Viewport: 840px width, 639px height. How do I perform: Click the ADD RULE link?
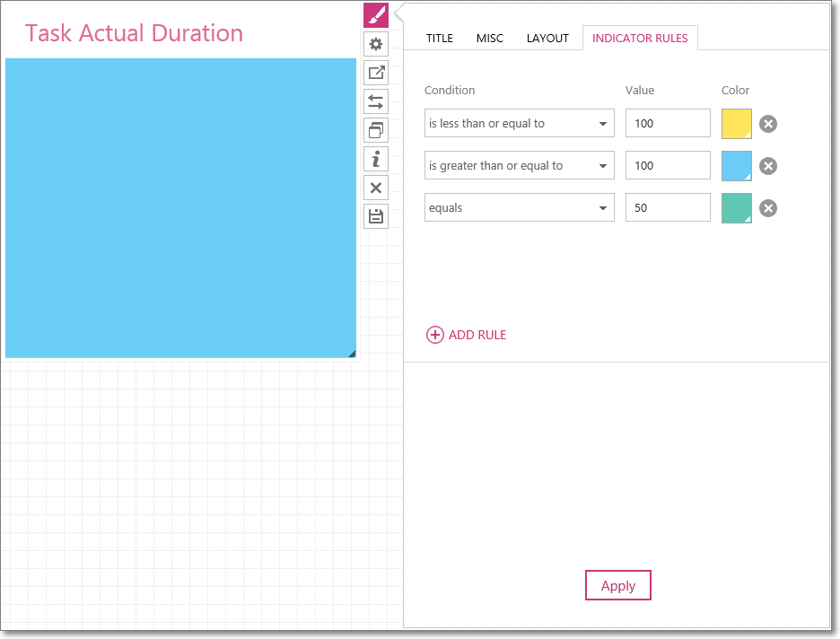pyautogui.click(x=477, y=335)
